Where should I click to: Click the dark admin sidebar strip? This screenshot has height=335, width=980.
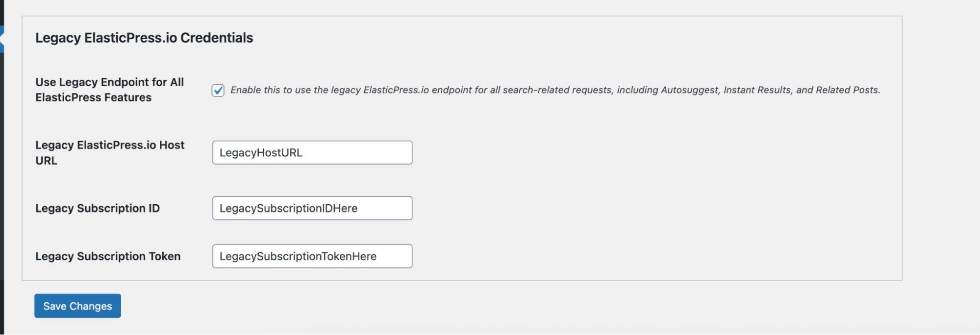(1, 171)
